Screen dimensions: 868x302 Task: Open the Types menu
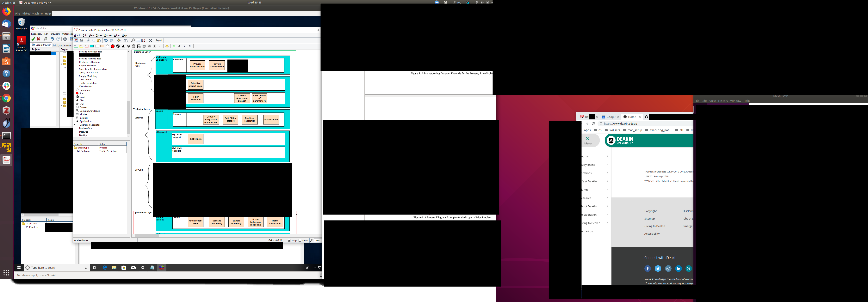coord(99,35)
